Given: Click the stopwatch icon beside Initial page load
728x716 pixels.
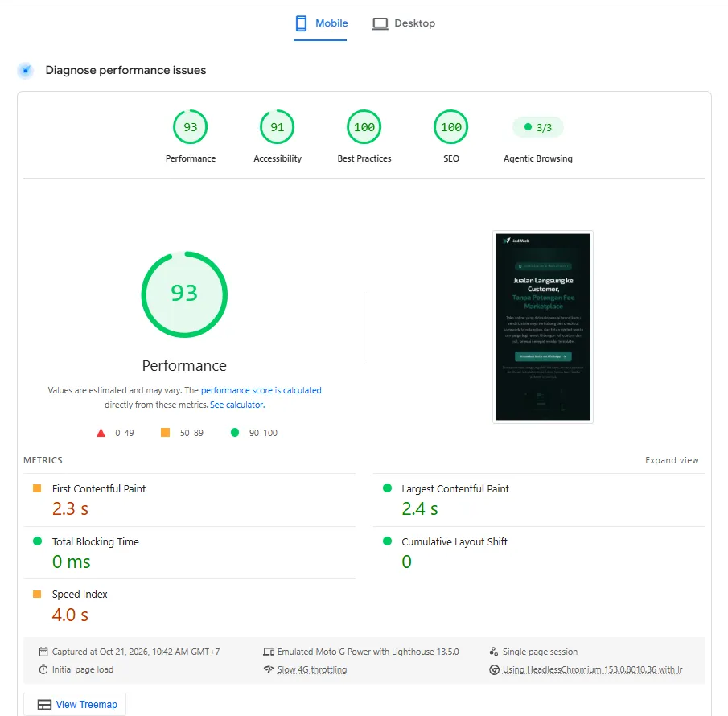Looking at the screenshot, I should [43, 669].
